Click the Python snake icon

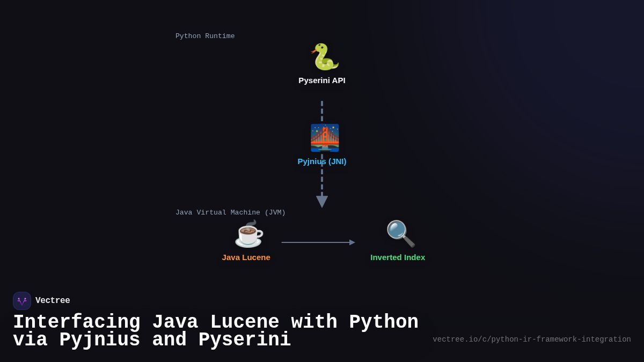click(x=322, y=56)
